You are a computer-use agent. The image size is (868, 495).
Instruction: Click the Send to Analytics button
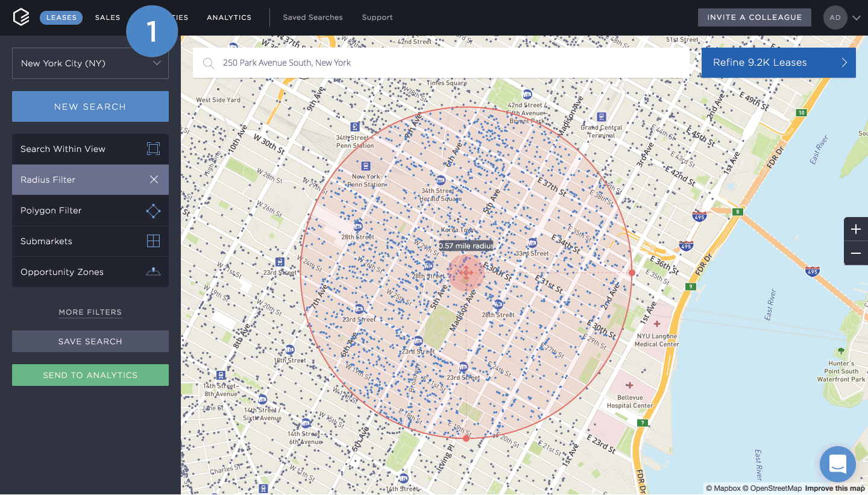click(90, 375)
